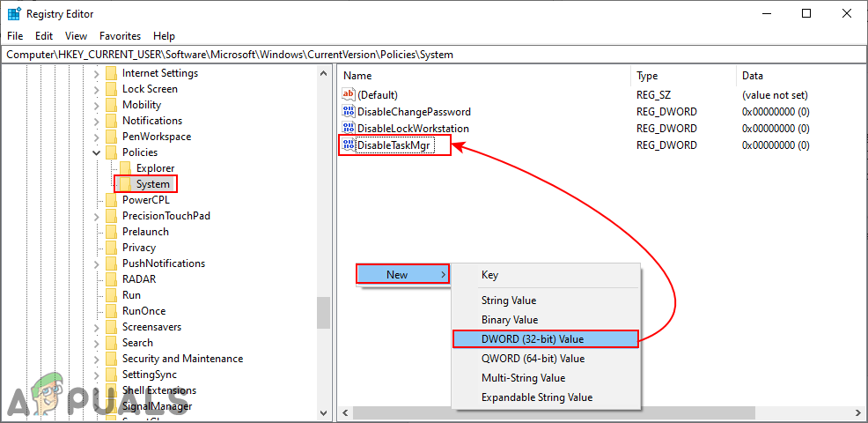
Task: Choose String Value from submenu
Action: (545, 301)
